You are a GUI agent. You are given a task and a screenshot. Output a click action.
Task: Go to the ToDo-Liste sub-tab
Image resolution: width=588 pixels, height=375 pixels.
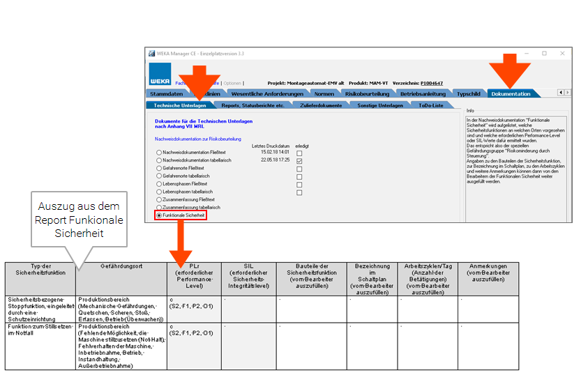(x=430, y=105)
